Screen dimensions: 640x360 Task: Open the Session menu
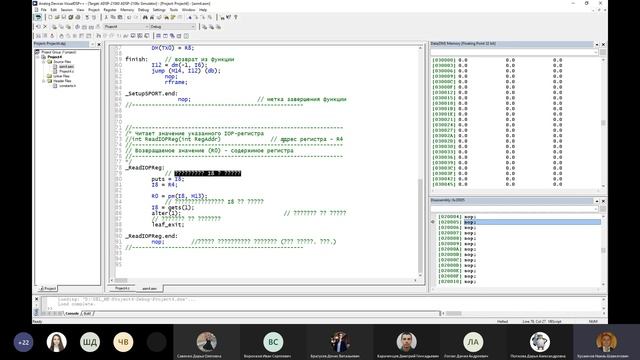click(x=67, y=10)
